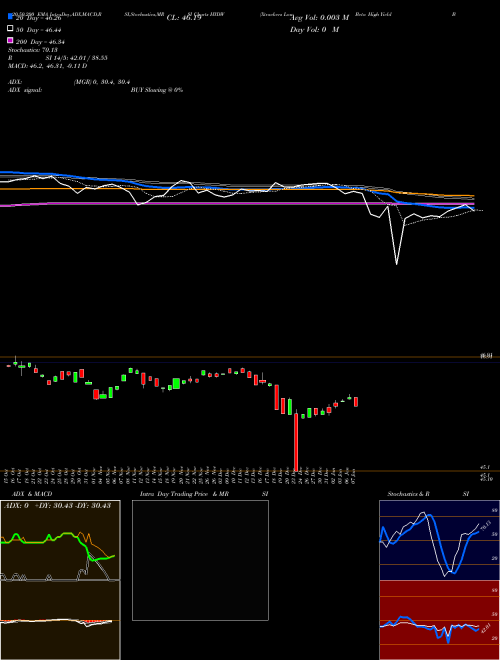Click the '70.13' value on Stochastics chart
500x660 pixels.
(x=485, y=525)
